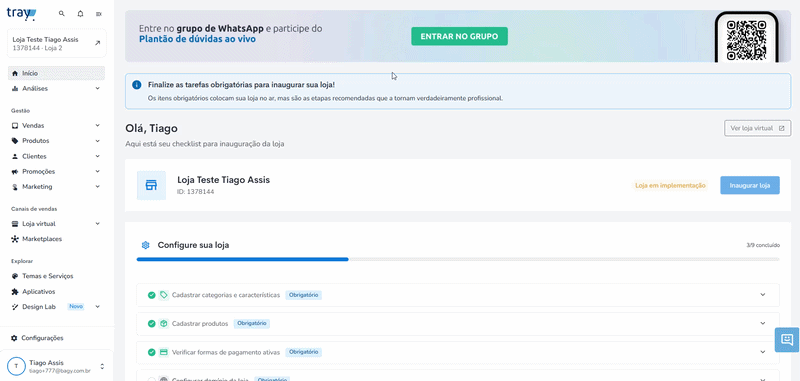800x381 pixels.
Task: Click the Vendas icon in sidebar
Action: point(15,125)
